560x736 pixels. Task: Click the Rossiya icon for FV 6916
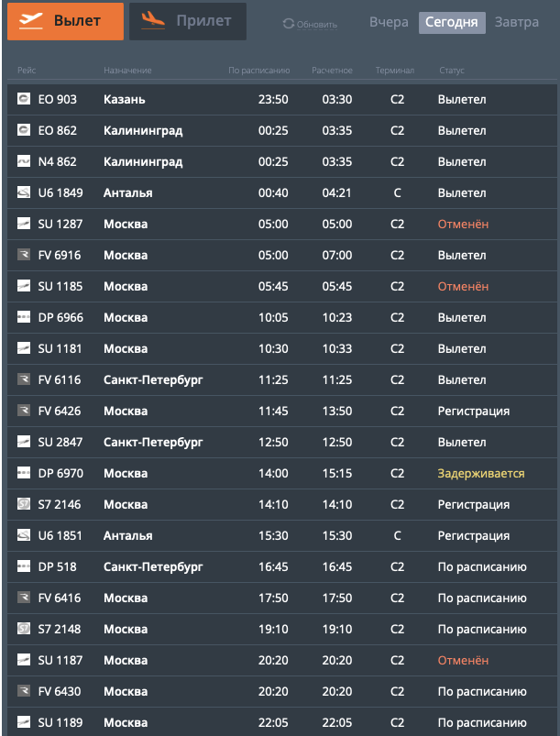[24, 255]
